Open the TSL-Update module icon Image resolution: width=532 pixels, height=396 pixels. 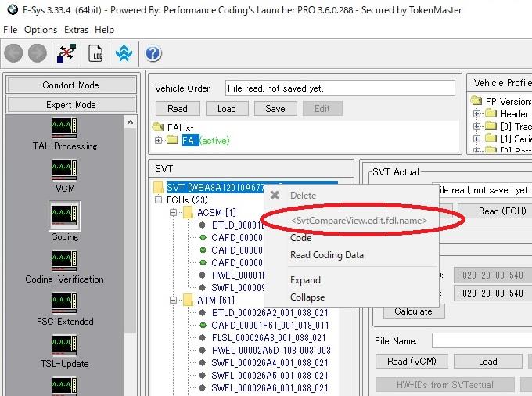pos(64,345)
